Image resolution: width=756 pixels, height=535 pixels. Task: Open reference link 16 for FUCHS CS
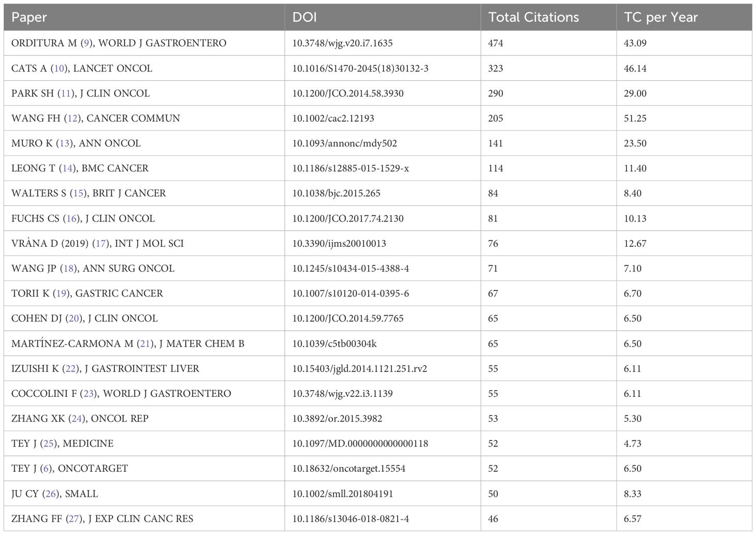pyautogui.click(x=71, y=218)
